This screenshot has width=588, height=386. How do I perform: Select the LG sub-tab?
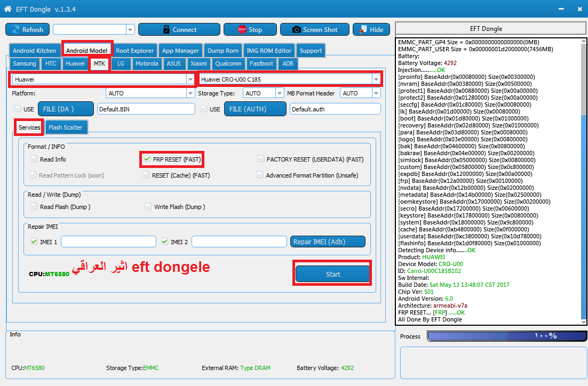(x=121, y=63)
